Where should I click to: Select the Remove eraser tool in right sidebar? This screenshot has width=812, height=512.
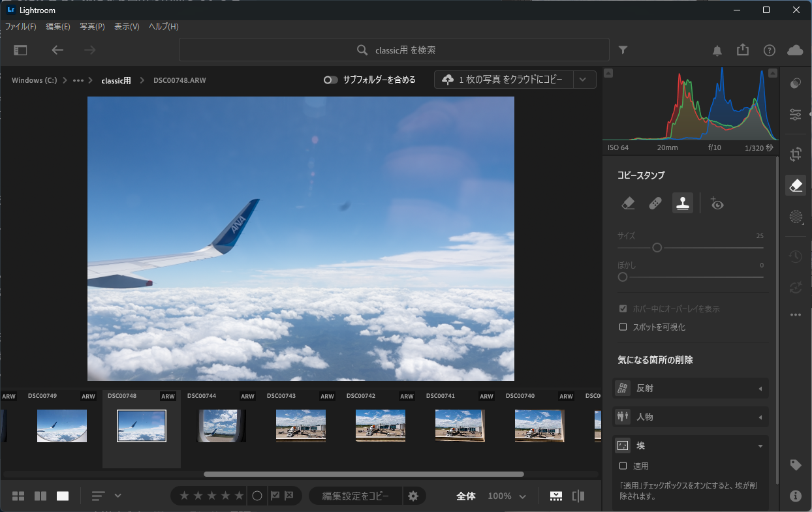[795, 185]
